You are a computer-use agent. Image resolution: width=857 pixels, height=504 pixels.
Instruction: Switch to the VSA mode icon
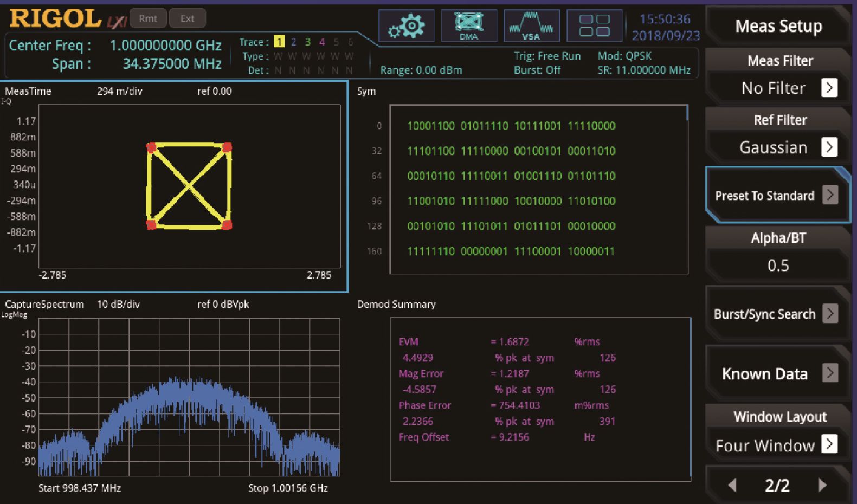point(531,26)
